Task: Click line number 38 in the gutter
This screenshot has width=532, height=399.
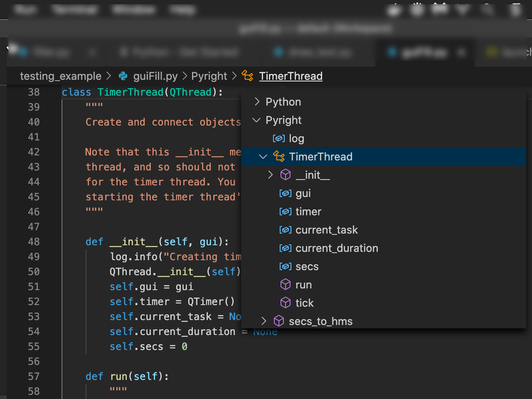Action: tap(34, 92)
